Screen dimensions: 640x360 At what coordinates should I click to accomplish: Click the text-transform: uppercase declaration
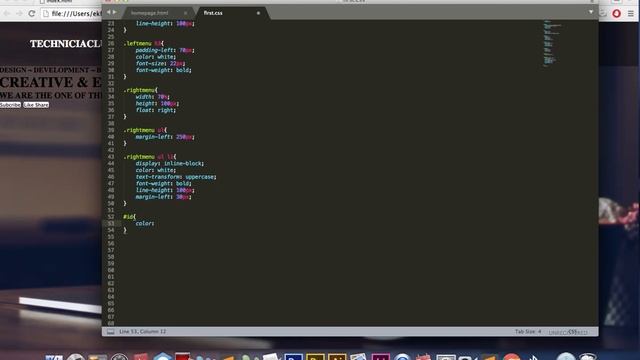point(176,177)
